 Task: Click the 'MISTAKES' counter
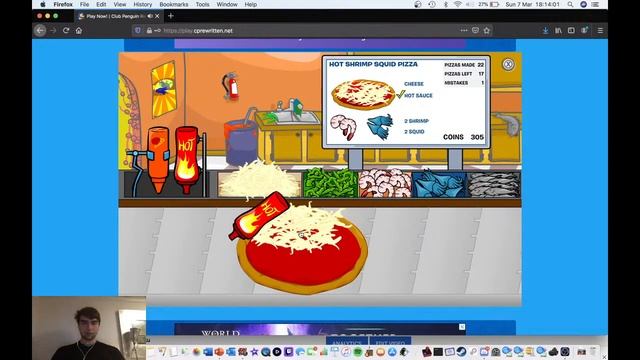pyautogui.click(x=464, y=83)
